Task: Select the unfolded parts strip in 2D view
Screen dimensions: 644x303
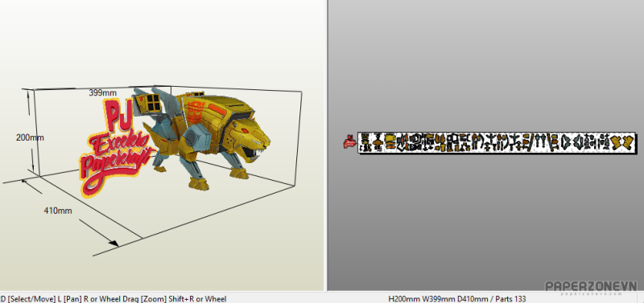Action: tap(497, 143)
